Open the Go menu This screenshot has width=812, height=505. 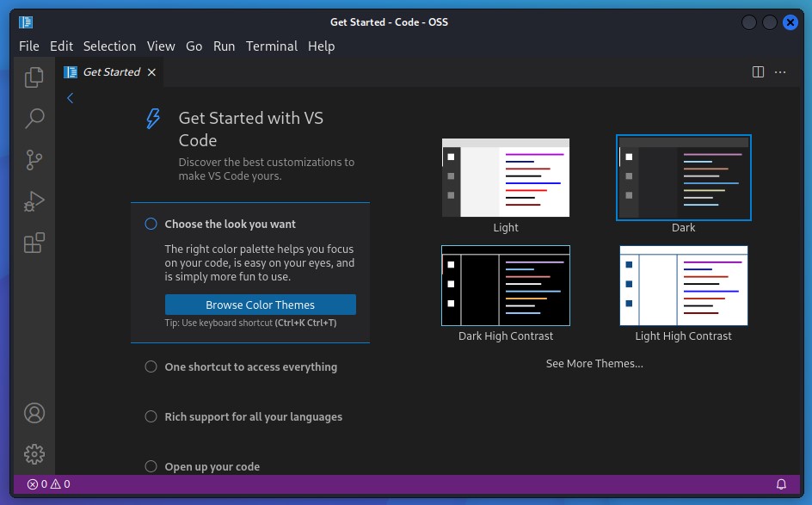(194, 46)
